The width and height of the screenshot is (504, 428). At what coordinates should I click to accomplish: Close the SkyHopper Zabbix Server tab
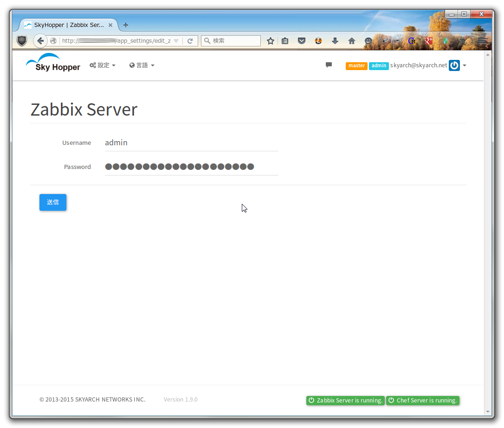pyautogui.click(x=110, y=25)
